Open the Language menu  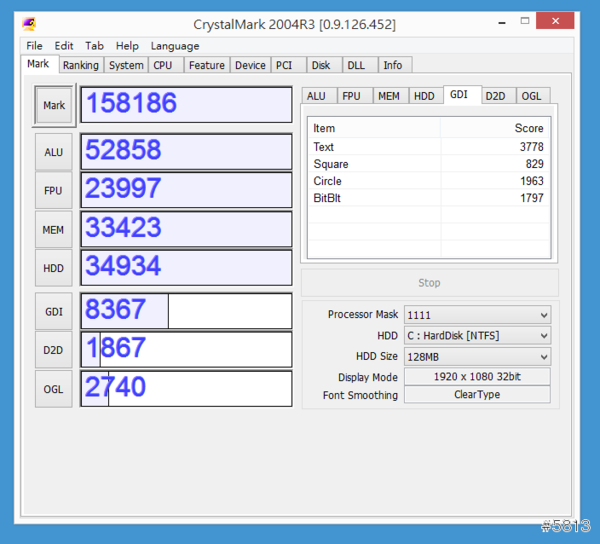[x=174, y=46]
